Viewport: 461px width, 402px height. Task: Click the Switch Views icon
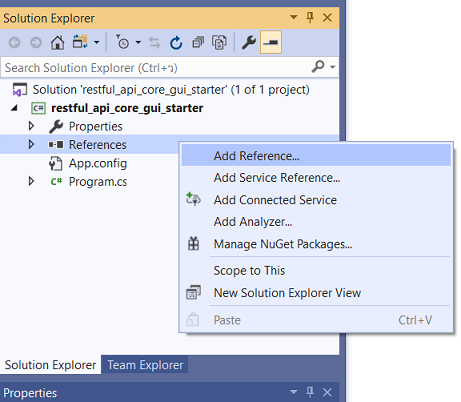point(80,42)
